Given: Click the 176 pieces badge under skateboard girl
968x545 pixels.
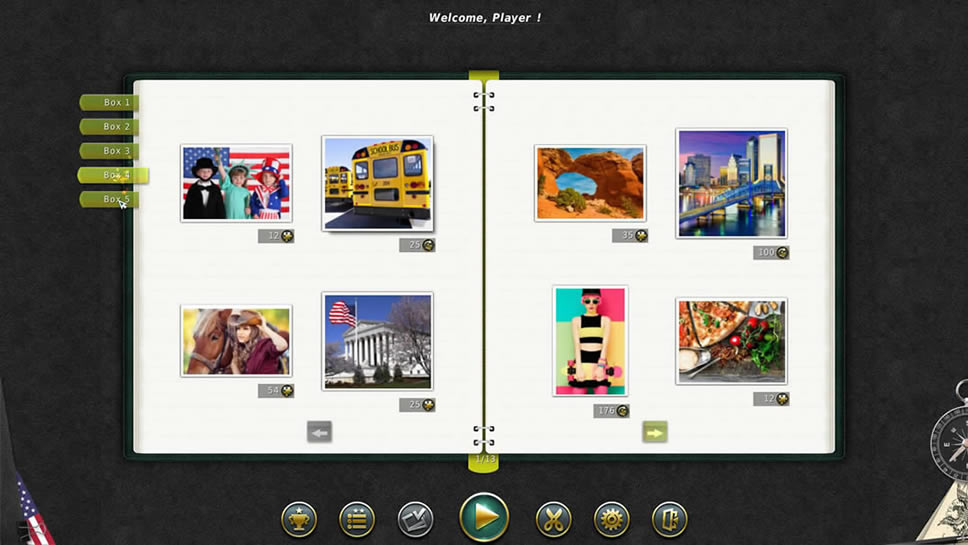Looking at the screenshot, I should point(612,410).
